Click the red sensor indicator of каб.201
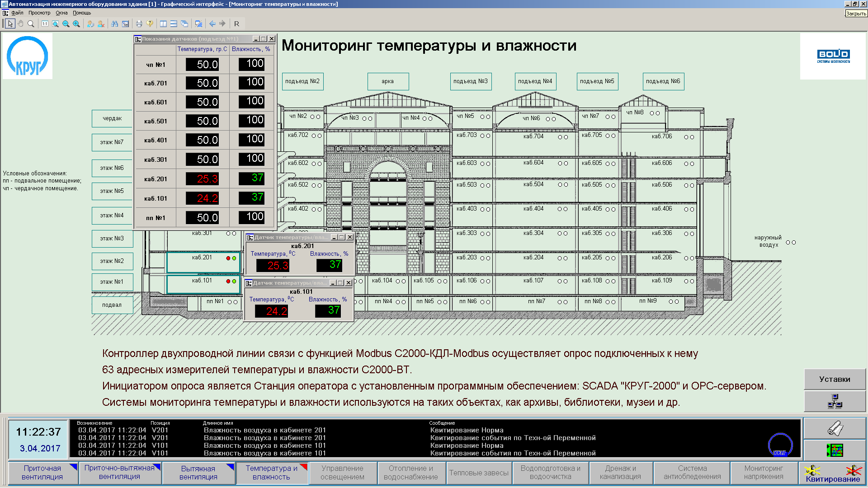Image resolution: width=868 pixels, height=488 pixels. pyautogui.click(x=228, y=258)
